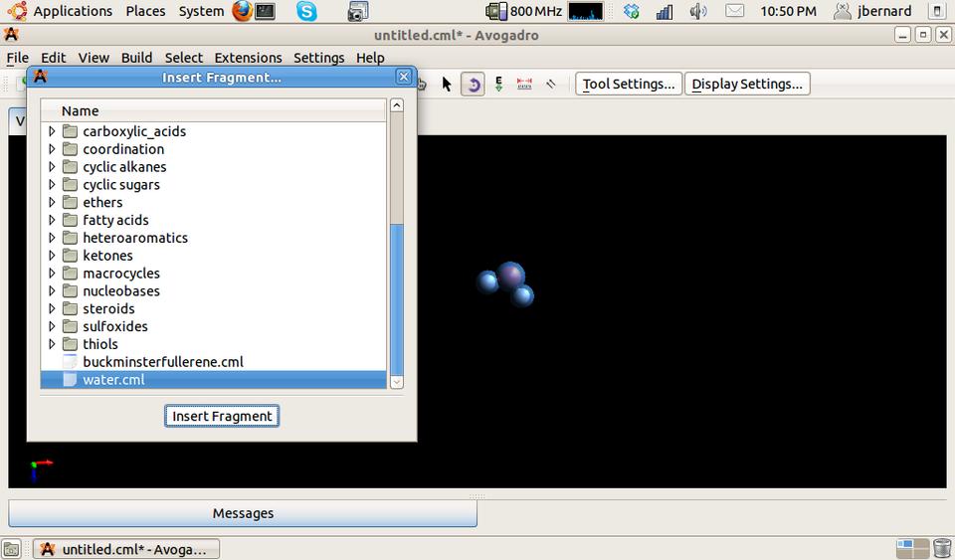Expand the heteroaromatics folder

(53, 238)
